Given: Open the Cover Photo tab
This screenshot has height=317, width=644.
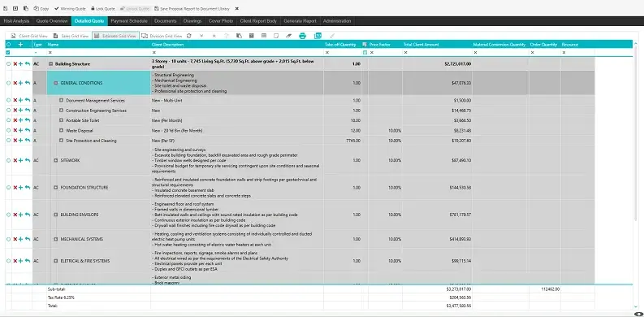Looking at the screenshot, I should tap(221, 21).
